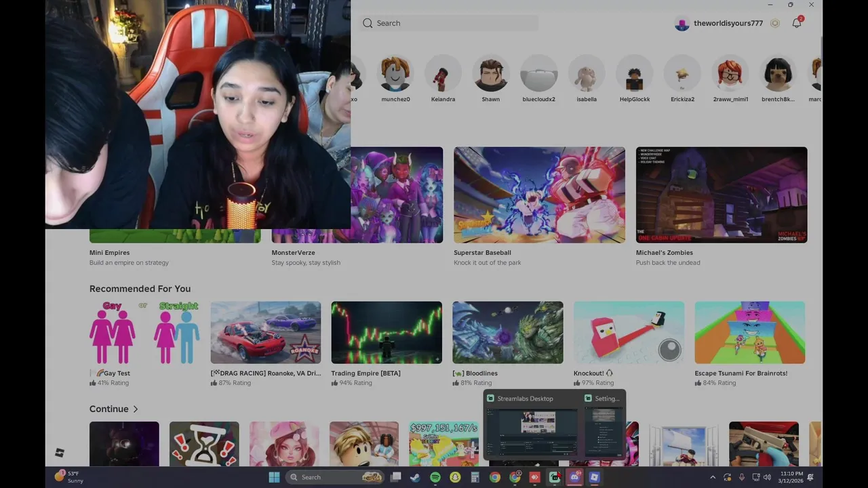
Task: Open Michael's Zombies game card
Action: tap(722, 195)
